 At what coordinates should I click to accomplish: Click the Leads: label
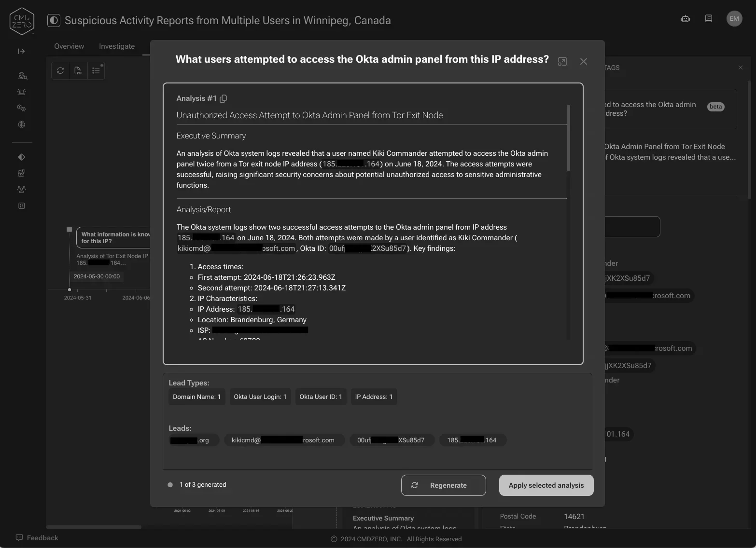point(180,428)
